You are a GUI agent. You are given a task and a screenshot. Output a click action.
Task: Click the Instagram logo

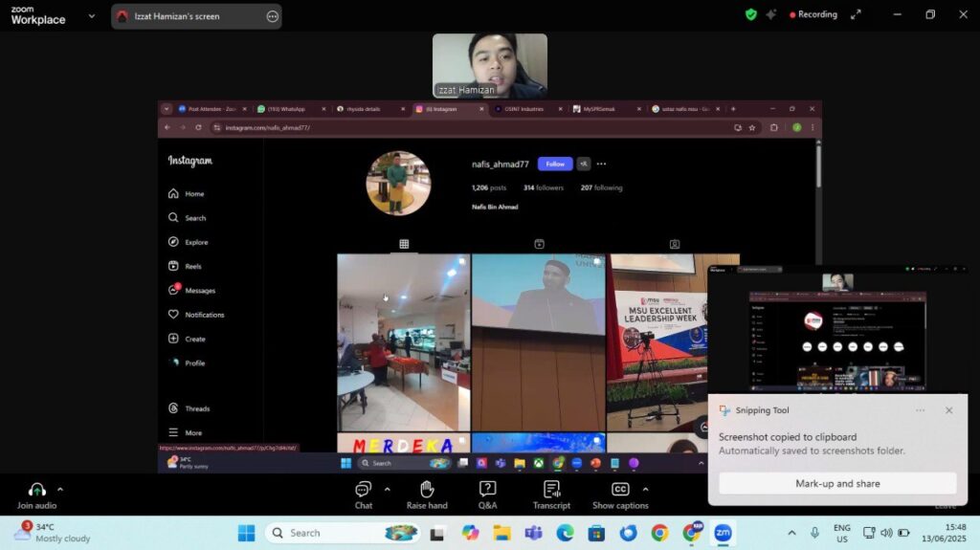point(190,161)
